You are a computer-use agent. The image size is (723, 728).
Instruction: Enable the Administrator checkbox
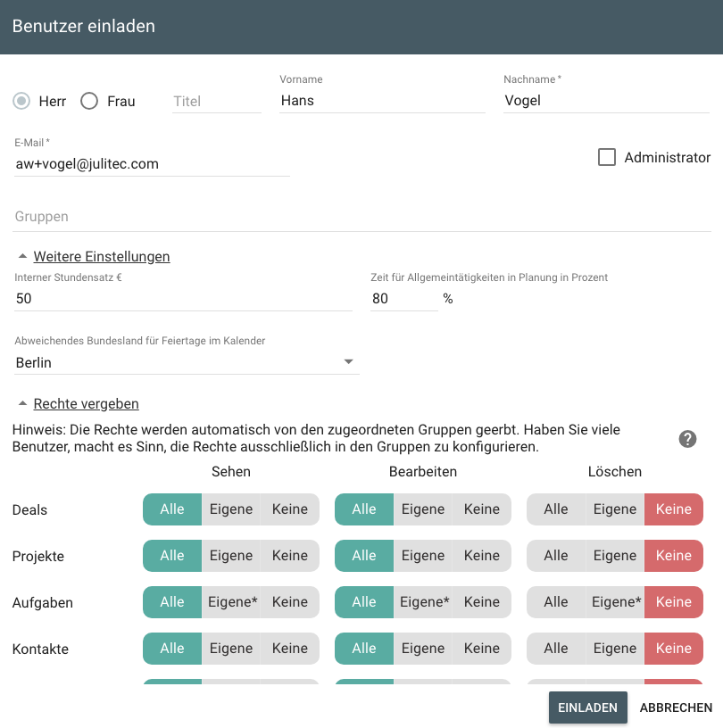pos(606,157)
